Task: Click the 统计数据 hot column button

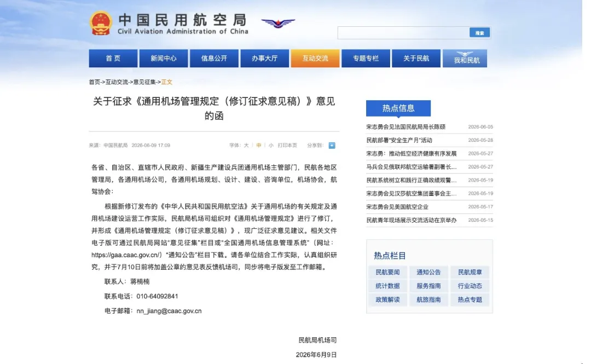Action: tap(387, 286)
